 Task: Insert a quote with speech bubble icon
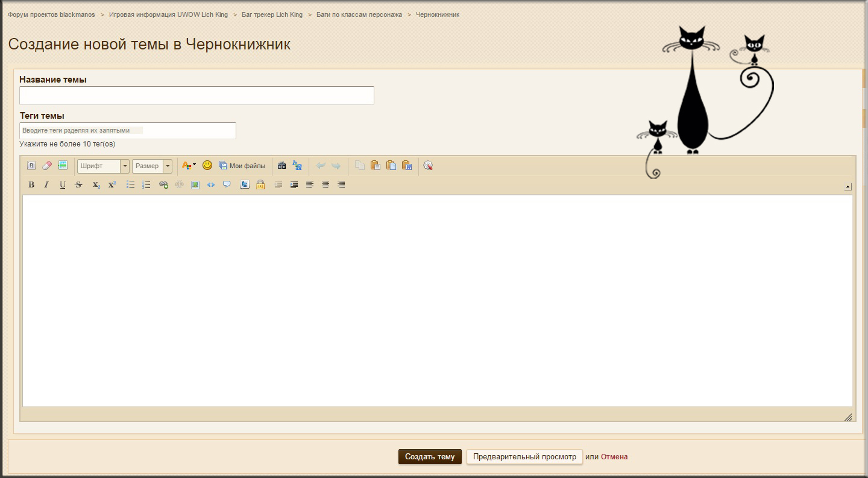227,184
